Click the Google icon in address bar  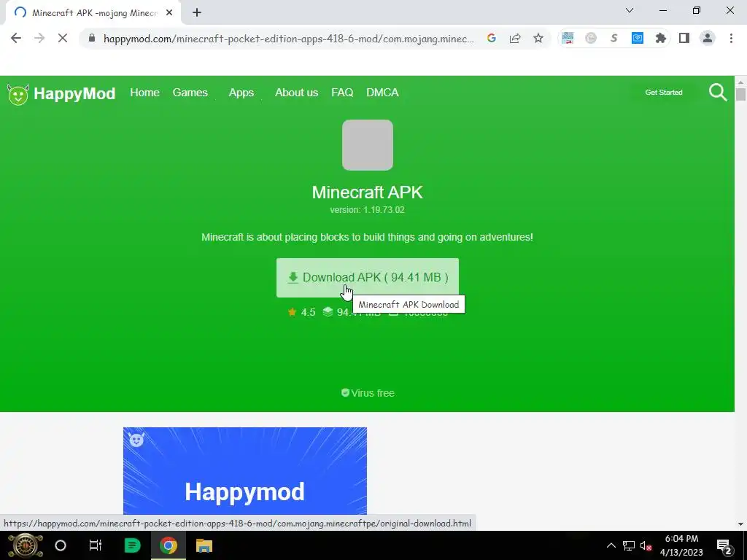click(491, 38)
